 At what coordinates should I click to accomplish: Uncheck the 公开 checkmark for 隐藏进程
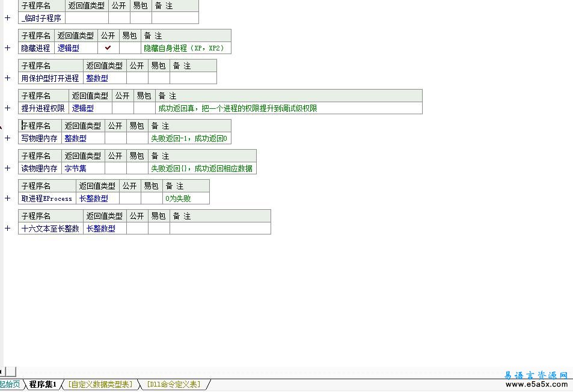point(108,48)
